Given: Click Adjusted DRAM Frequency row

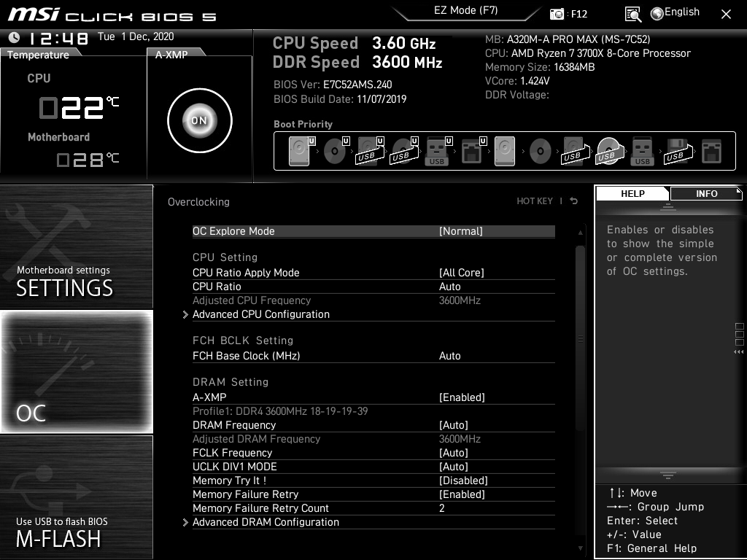Looking at the screenshot, I should click(373, 439).
